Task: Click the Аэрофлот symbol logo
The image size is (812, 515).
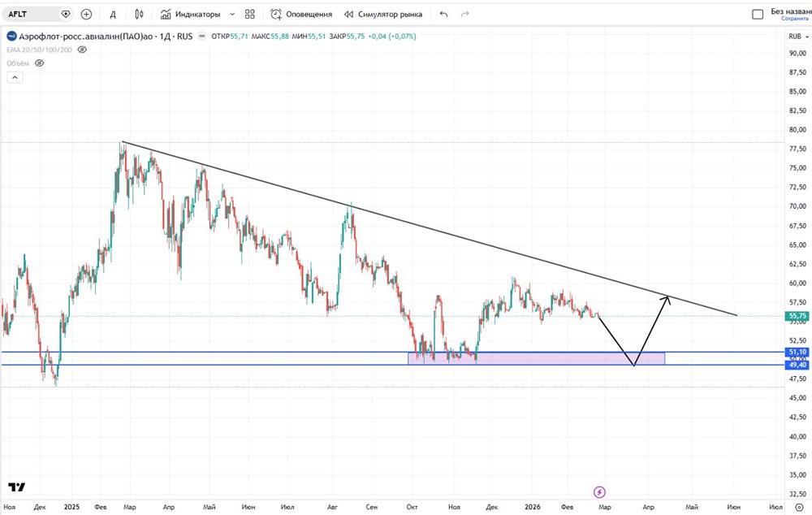Action: [11, 37]
